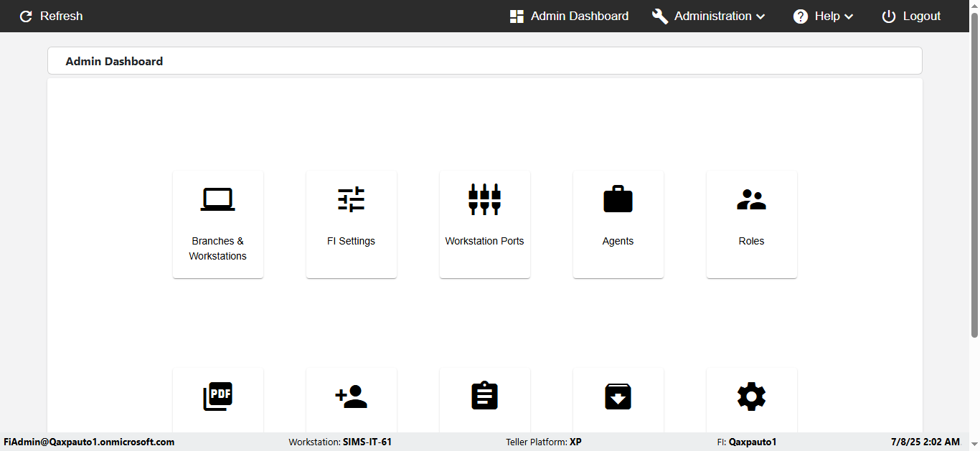Go to Admin Dashboard in top bar

(x=569, y=16)
